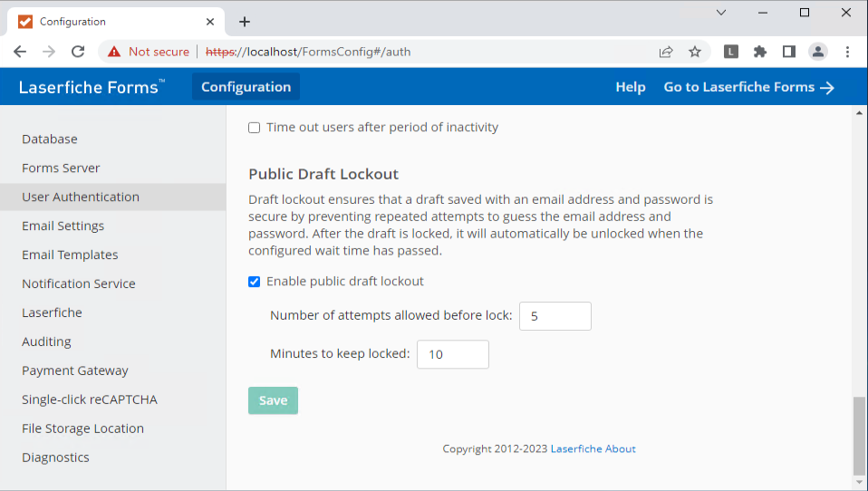Viewport: 868px width, 491px height.
Task: Go back using browser back arrow
Action: pos(20,52)
